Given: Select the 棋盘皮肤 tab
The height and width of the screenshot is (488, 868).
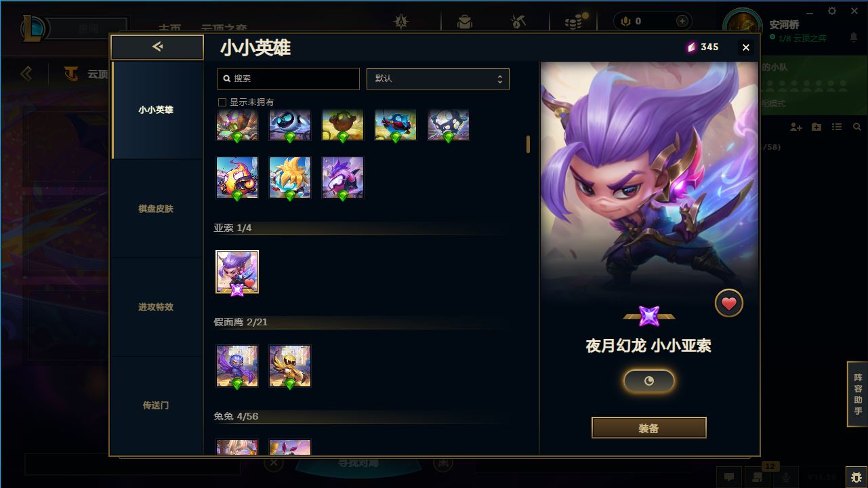Looking at the screenshot, I should tap(156, 209).
